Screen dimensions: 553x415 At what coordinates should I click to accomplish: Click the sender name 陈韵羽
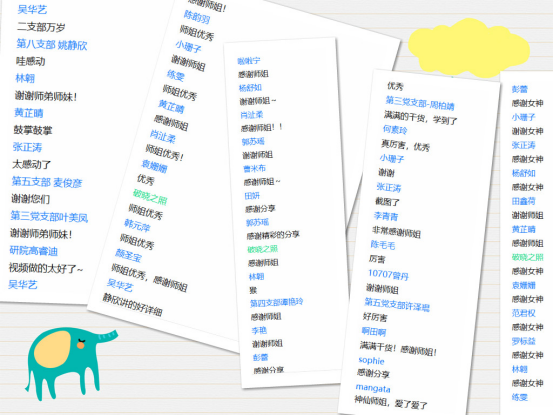(x=197, y=17)
